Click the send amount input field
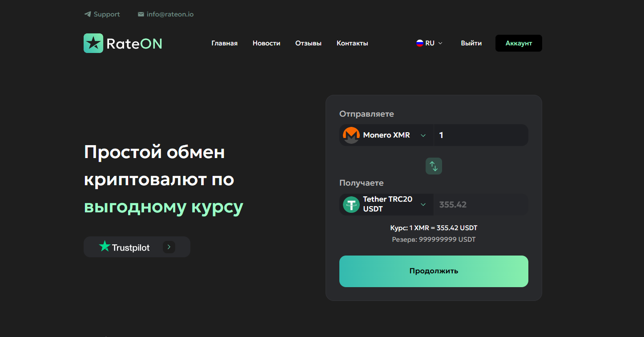Screen dimensions: 644x337 (480, 135)
